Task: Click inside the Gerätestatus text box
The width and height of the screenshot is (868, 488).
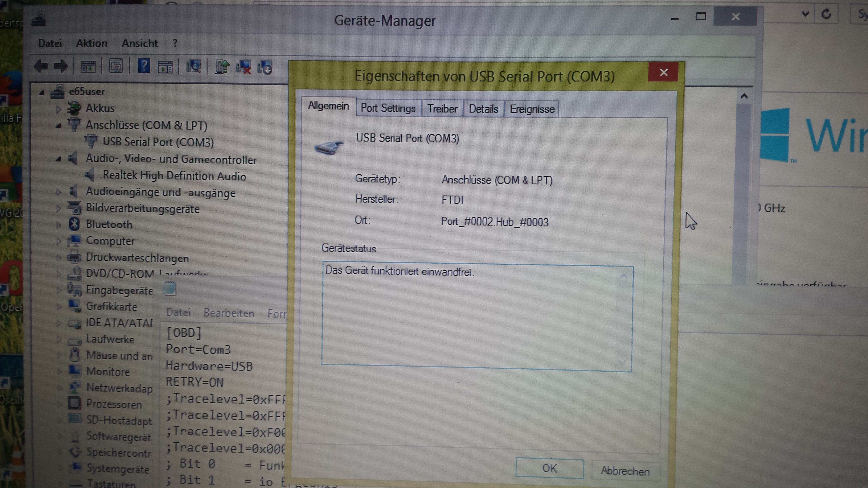Action: point(472,317)
